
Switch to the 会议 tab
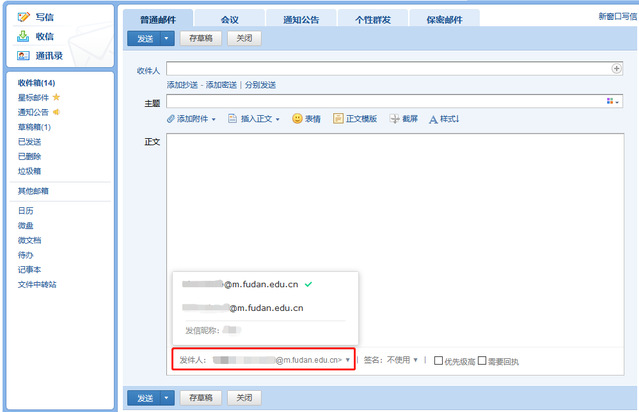227,18
